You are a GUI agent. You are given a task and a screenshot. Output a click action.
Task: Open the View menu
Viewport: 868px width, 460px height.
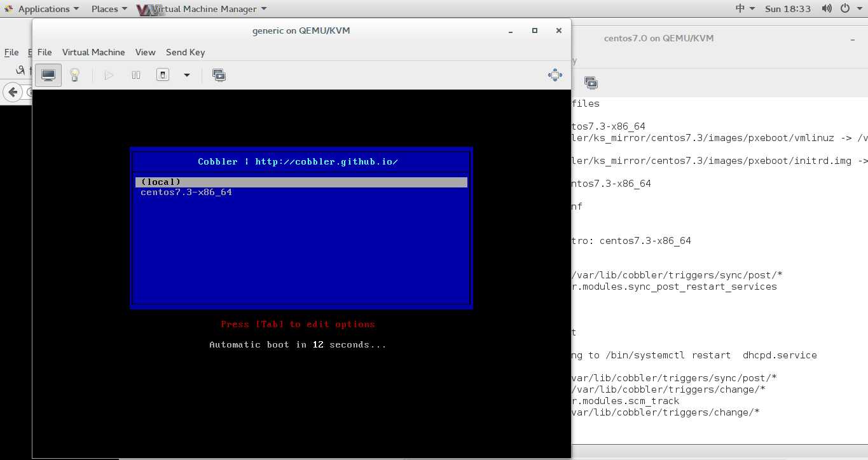[145, 52]
